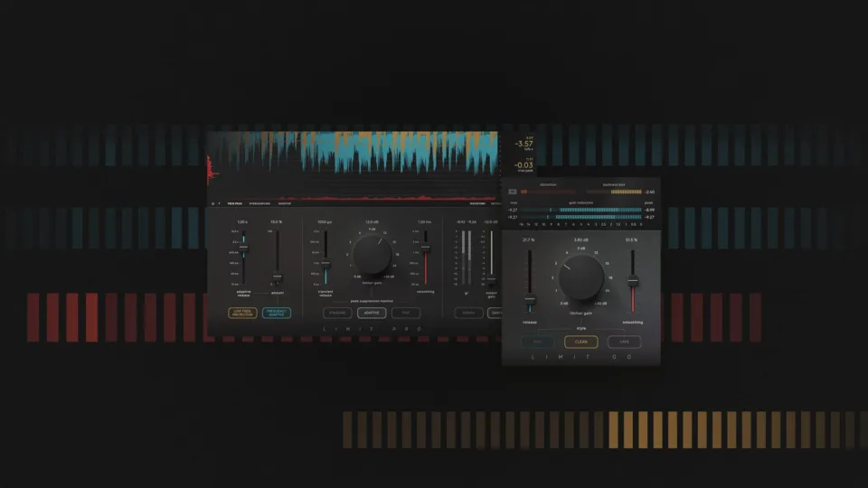
Task: Click the 1.50 ms smoothing value in Limit Pro
Action: (x=425, y=222)
